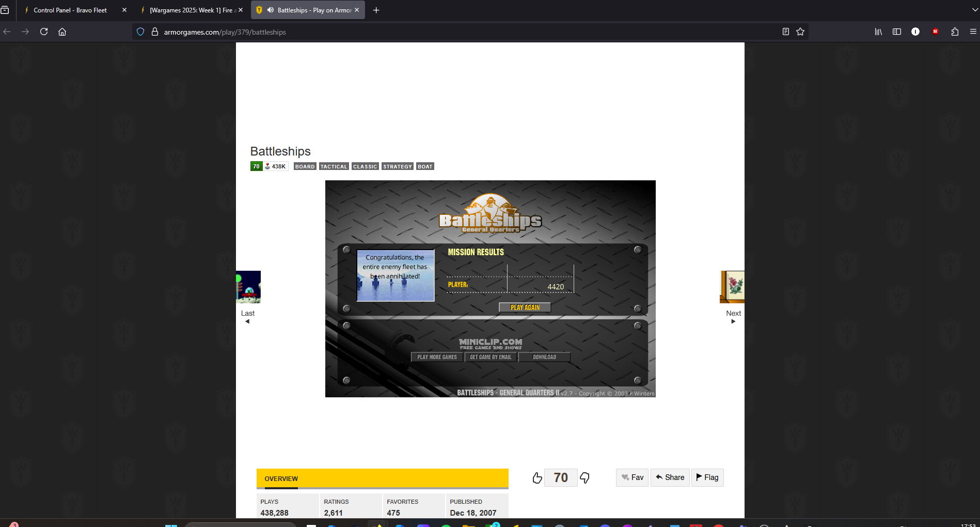
Task: Open the Next game thumbnail
Action: tap(732, 287)
